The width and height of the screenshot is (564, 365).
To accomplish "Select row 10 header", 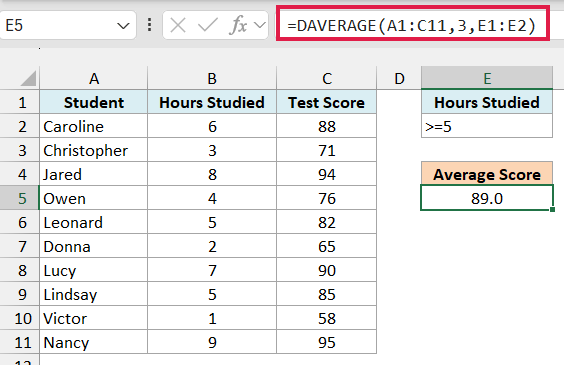I will tap(19, 319).
